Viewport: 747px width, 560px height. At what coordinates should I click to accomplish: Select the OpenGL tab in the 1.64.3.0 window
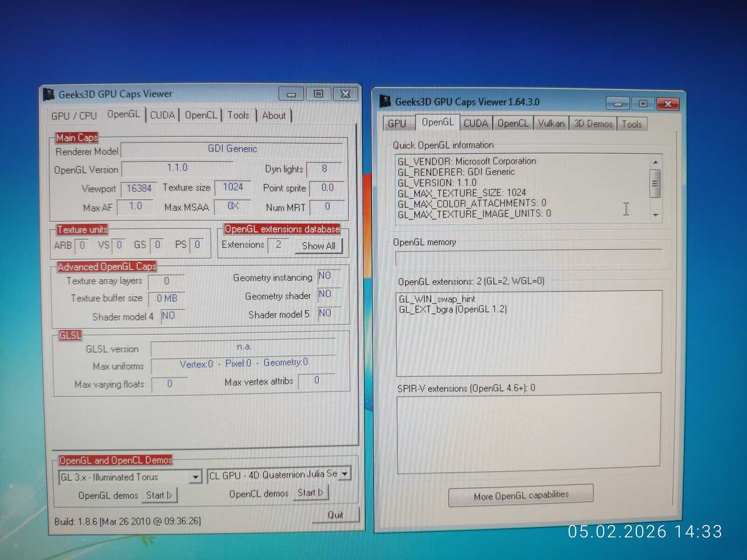[437, 122]
